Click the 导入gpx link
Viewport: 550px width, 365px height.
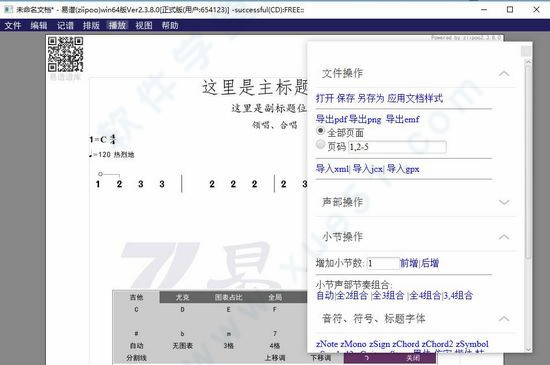[403, 169]
